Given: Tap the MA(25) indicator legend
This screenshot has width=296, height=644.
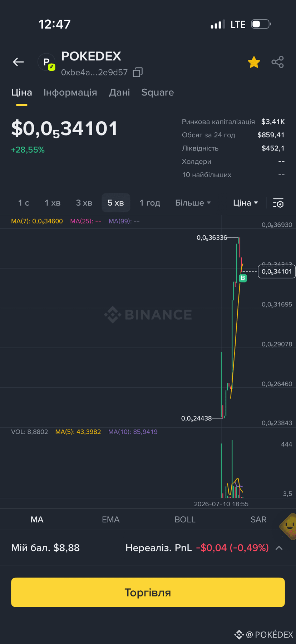Looking at the screenshot, I should (86, 221).
